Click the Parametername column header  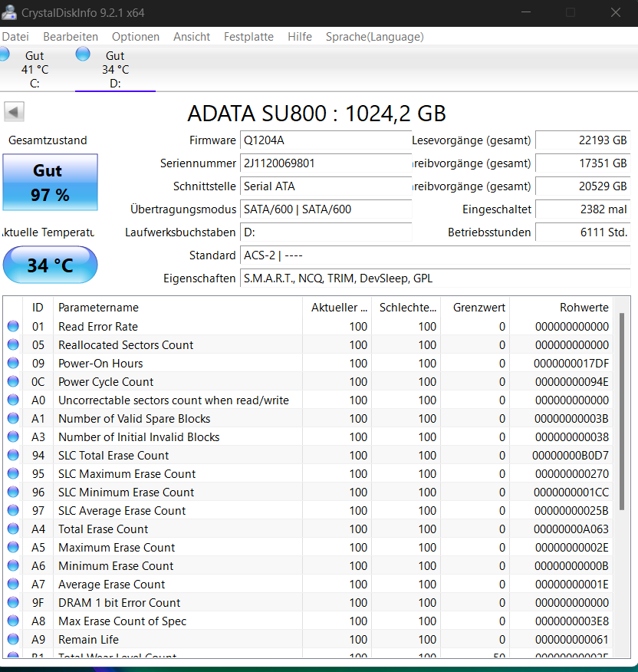tap(178, 308)
